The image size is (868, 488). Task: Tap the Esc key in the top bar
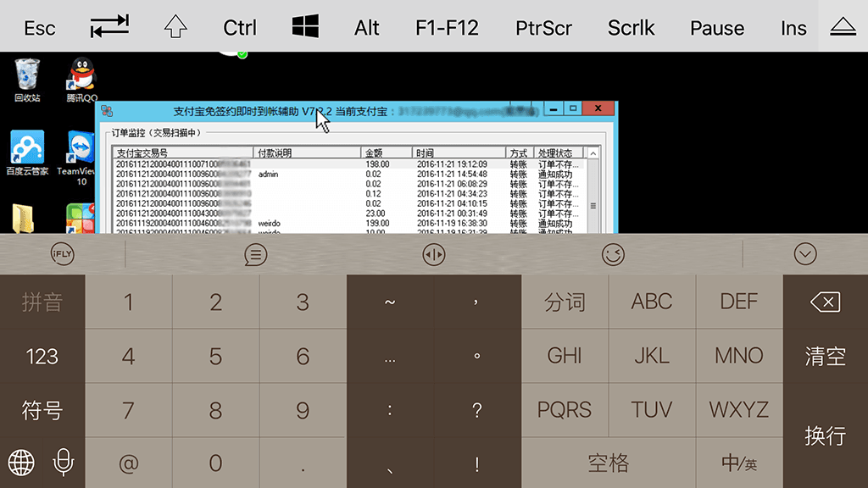[x=39, y=28]
